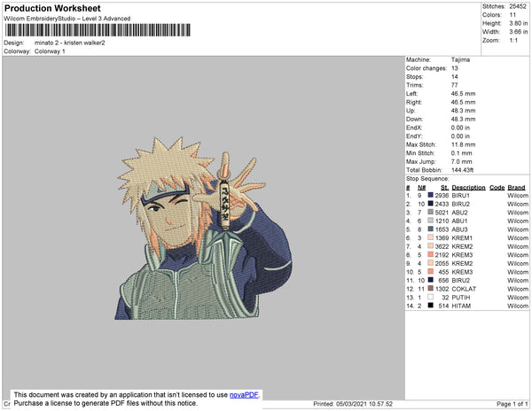Viewport: 532px width, 411px height.
Task: Click the 'Production Worksheet' title
Action: (x=52, y=9)
